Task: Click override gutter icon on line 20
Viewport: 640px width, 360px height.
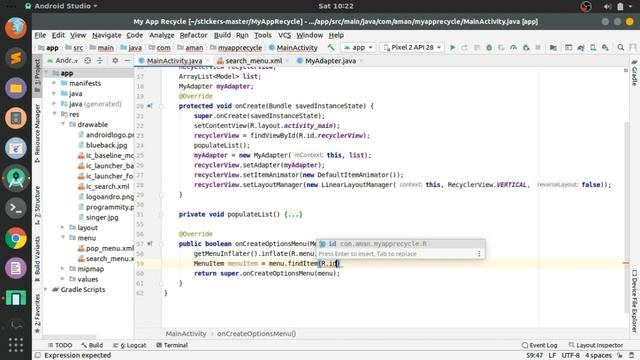Action: click(x=150, y=106)
